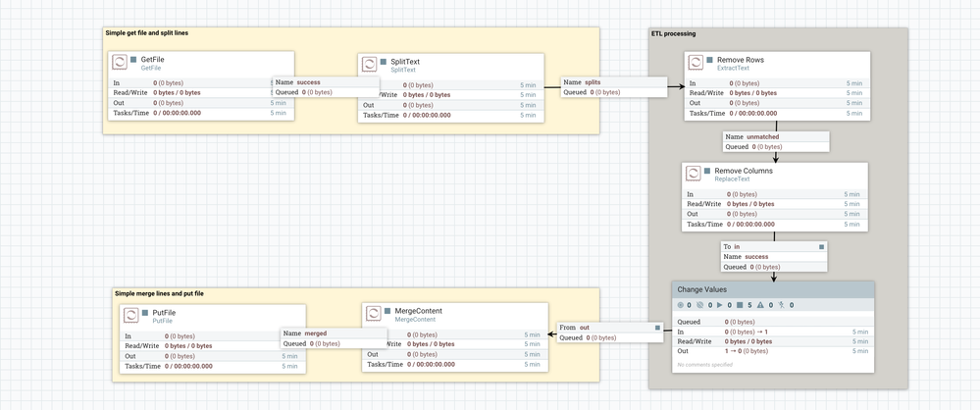
Task: Click the SplitText processor name
Action: click(x=405, y=61)
